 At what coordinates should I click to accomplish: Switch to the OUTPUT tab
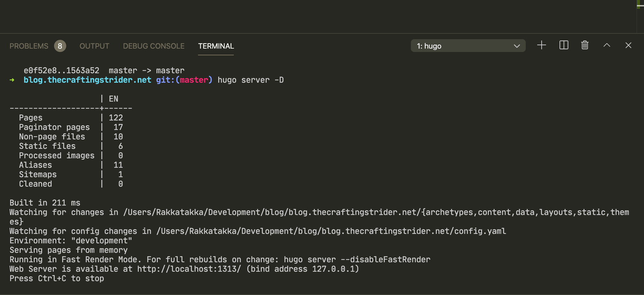[x=94, y=46]
